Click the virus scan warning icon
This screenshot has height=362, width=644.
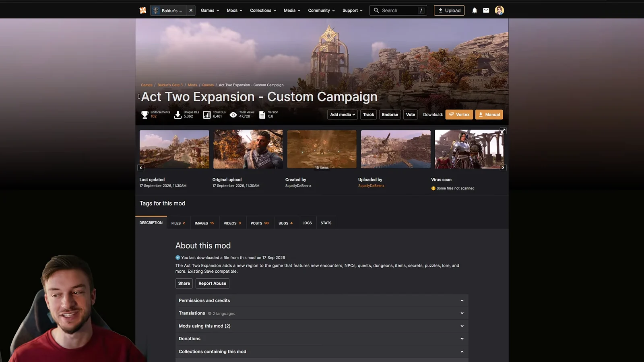coord(433,188)
